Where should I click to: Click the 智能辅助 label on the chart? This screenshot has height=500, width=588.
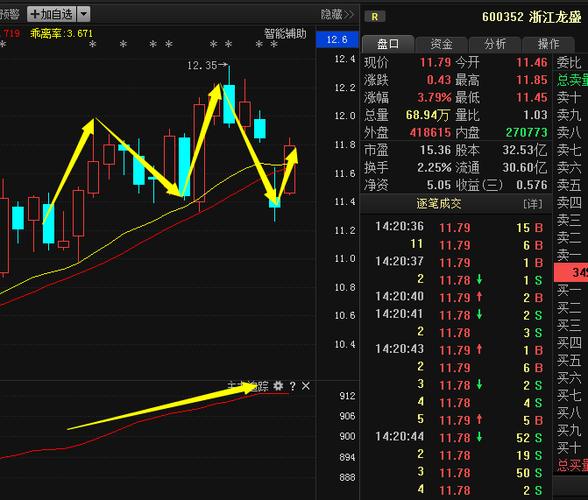pyautogui.click(x=285, y=34)
